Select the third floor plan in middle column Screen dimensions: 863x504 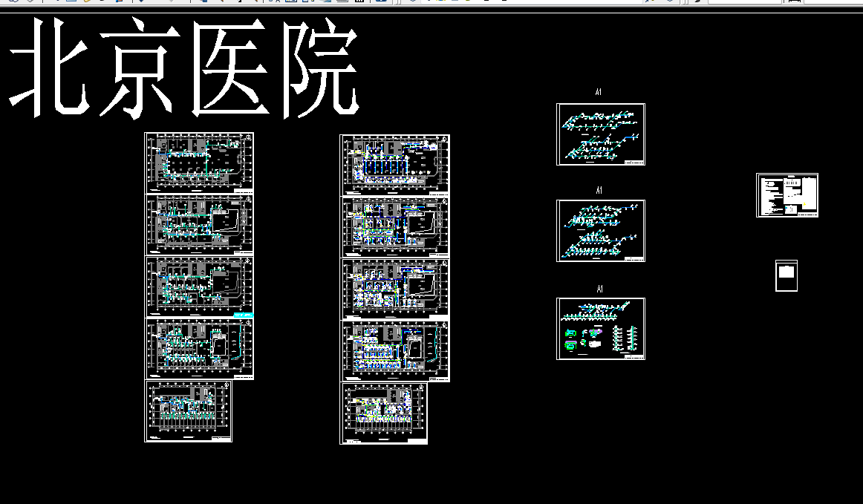(x=394, y=289)
